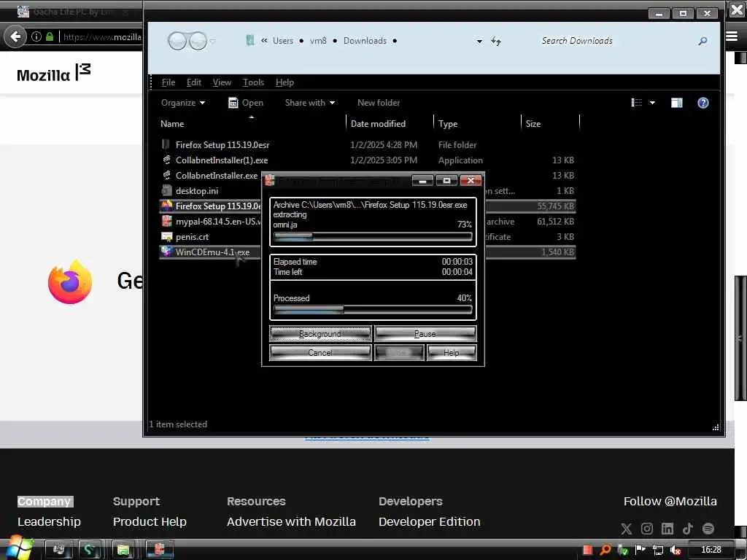This screenshot has height=560, width=747.
Task: Go forward in the Explorer window
Action: tap(198, 41)
